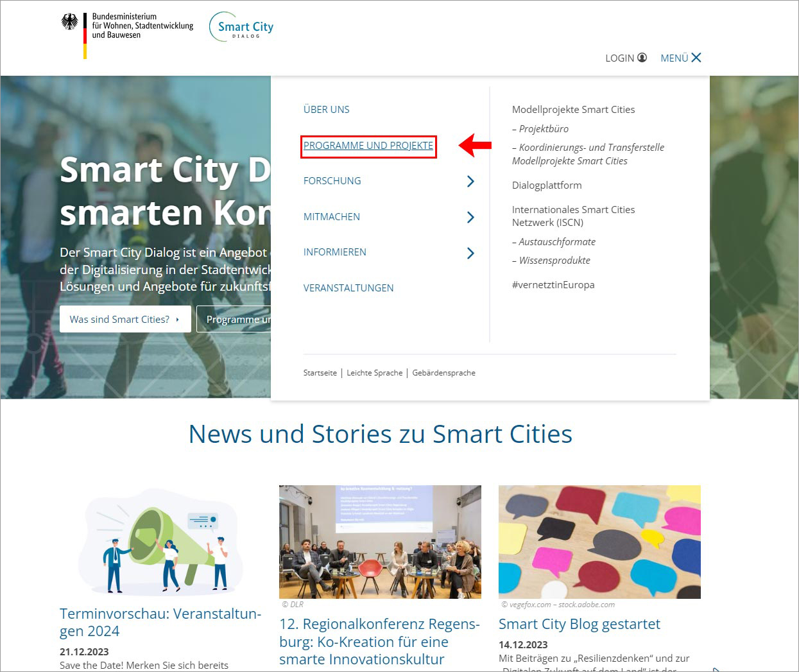
Task: Expand the Mitmachen submenu chevron
Action: (470, 218)
